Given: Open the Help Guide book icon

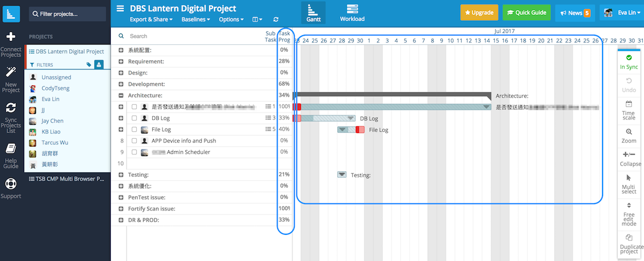Looking at the screenshot, I should pos(11,148).
